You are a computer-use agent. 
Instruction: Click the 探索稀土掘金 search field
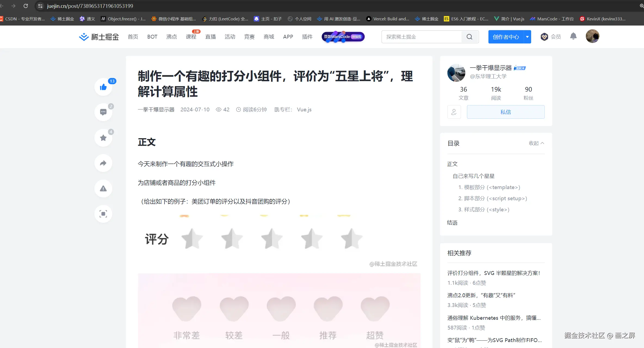[x=422, y=37]
